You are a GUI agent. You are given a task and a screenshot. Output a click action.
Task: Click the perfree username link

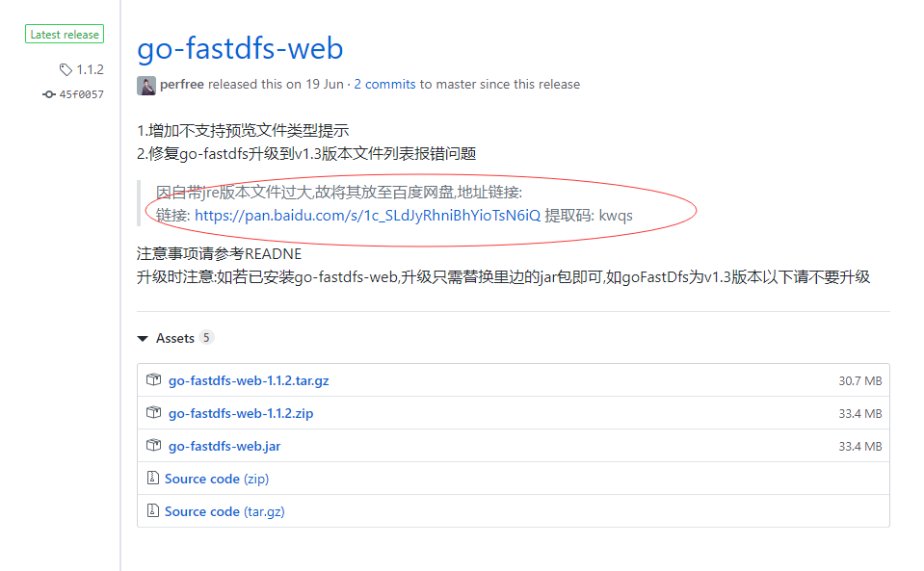pyautogui.click(x=181, y=84)
